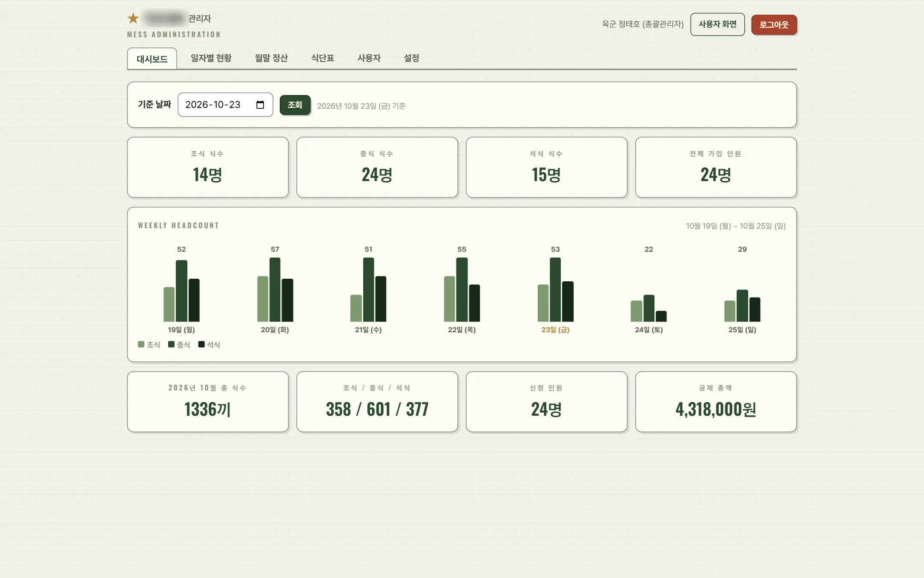Click the 중식 legend color swatch
The width and height of the screenshot is (924, 578).
[x=171, y=344]
